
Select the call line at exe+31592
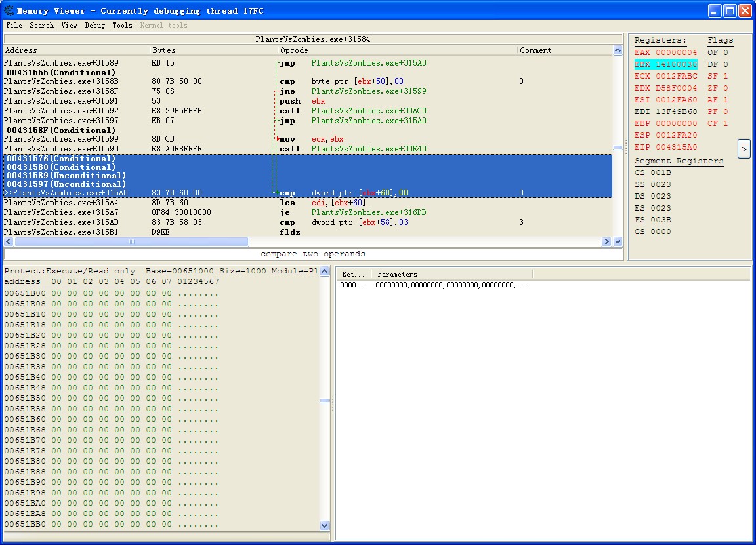[308, 111]
